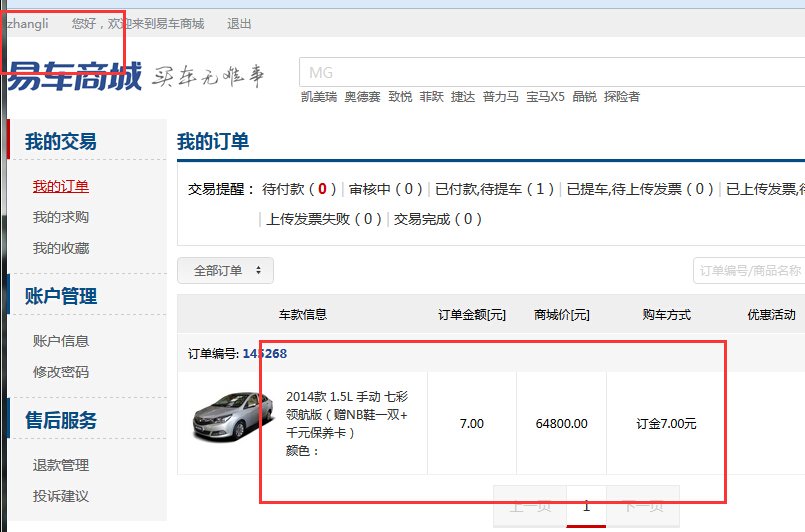Go to page 1 in pagination
This screenshot has height=532, width=805.
[x=586, y=506]
